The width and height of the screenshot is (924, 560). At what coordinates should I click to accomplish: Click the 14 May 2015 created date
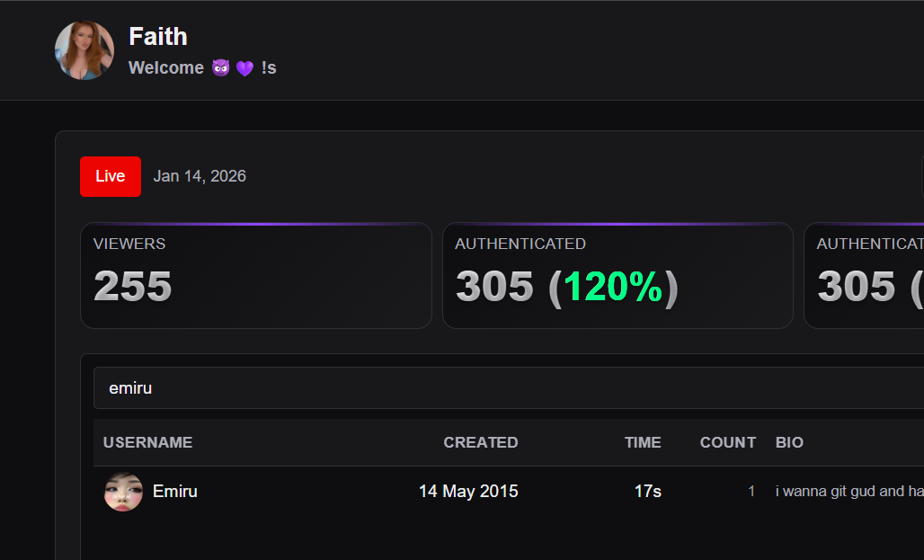tap(468, 491)
